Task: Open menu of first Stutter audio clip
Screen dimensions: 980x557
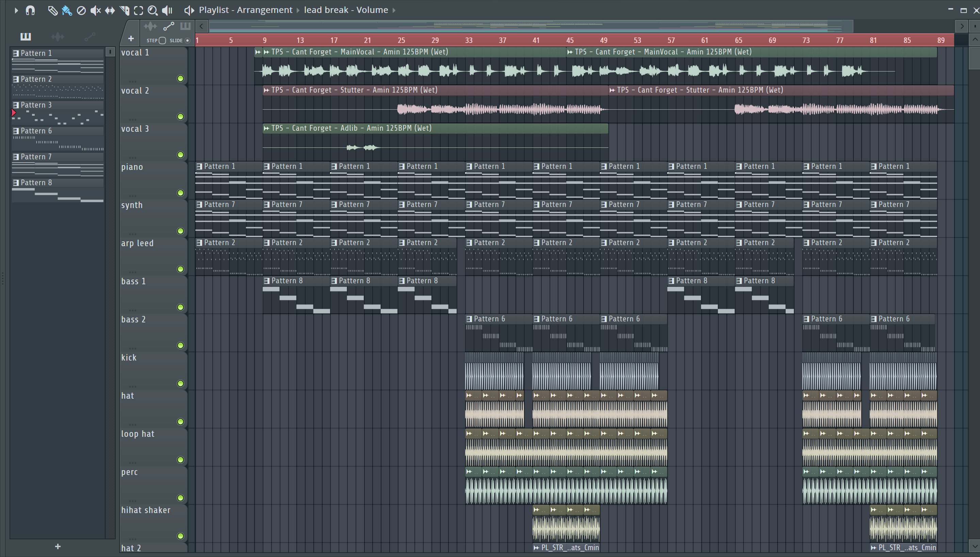Action: pos(266,90)
